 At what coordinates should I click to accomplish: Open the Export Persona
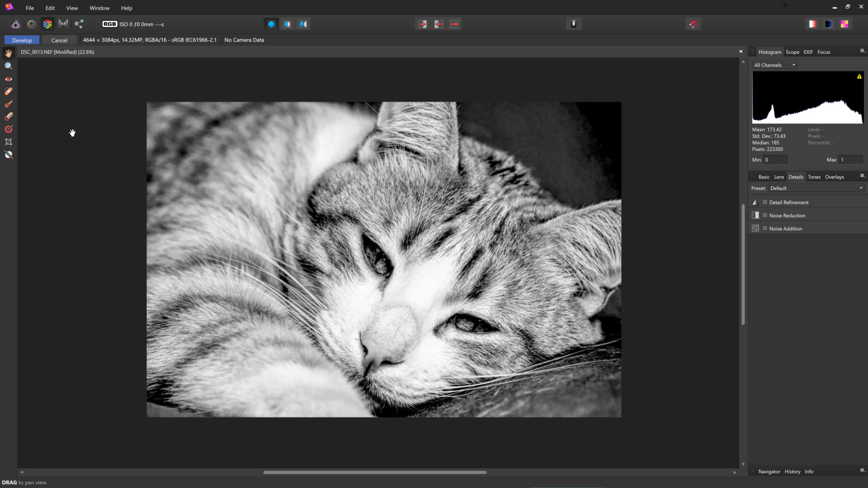tap(79, 24)
